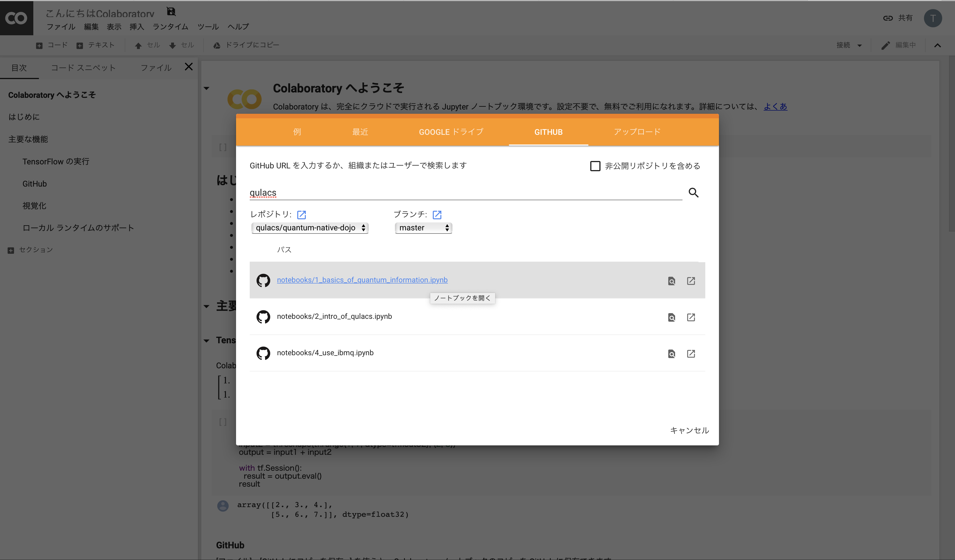Click GitHub logo beside 4_use_ibmq notebook
This screenshot has height=560, width=955.
(263, 353)
